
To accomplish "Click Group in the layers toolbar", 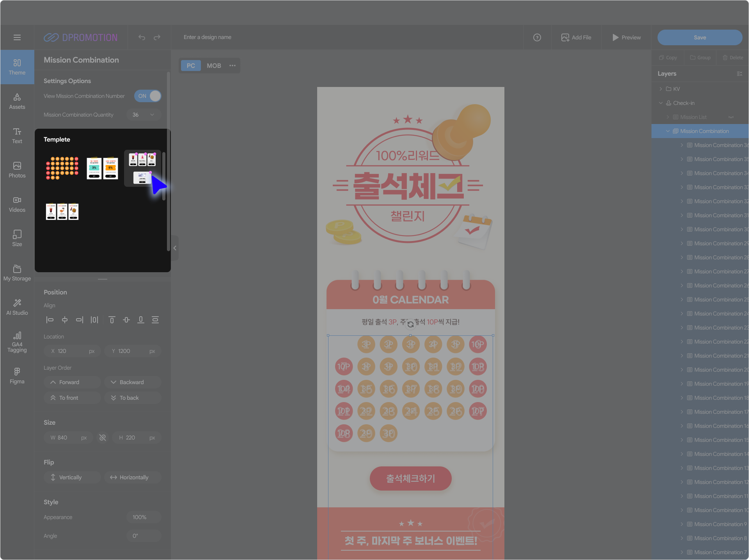I will (x=700, y=58).
